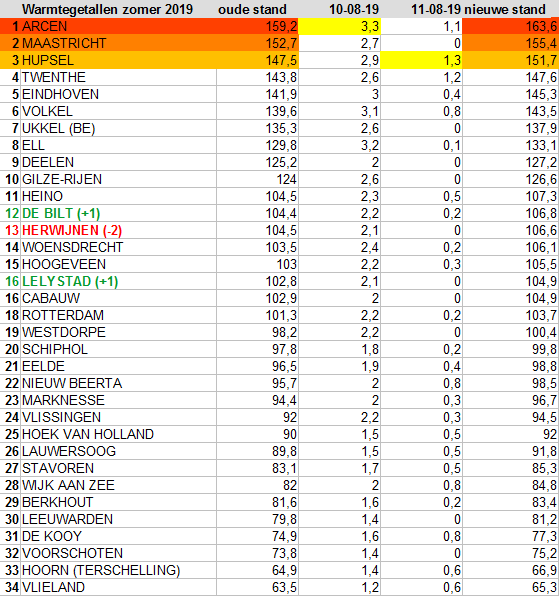This screenshot has height=596, width=559.
Task: Select the 'oude stand' column header
Action: (252, 10)
